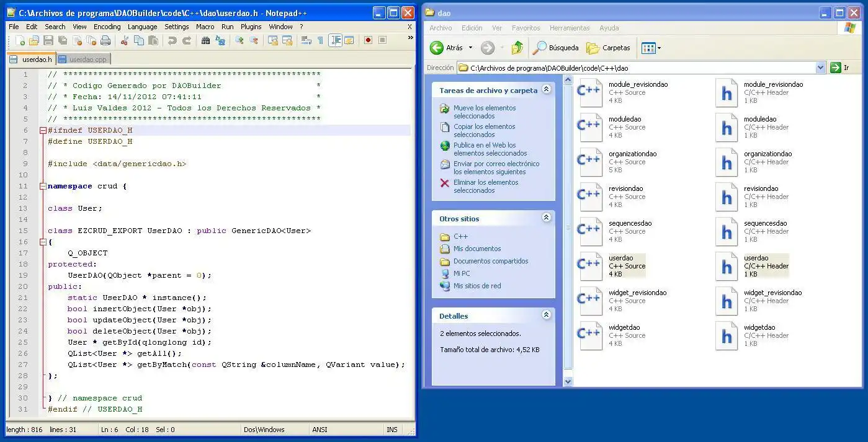This screenshot has height=442, width=868.
Task: Toggle the indent guide button
Action: point(335,40)
